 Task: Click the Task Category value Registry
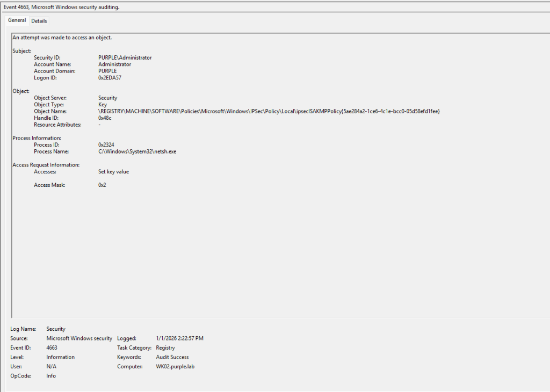(x=165, y=347)
